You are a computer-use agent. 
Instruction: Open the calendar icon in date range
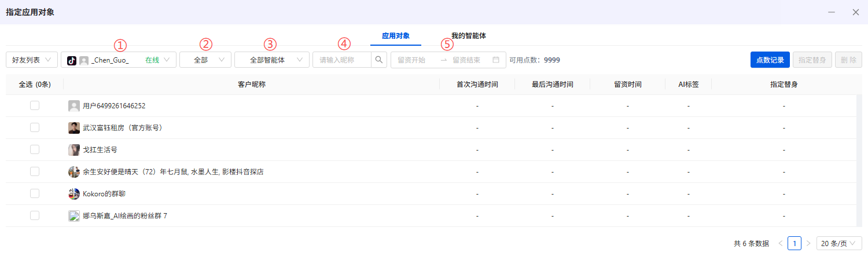(496, 60)
